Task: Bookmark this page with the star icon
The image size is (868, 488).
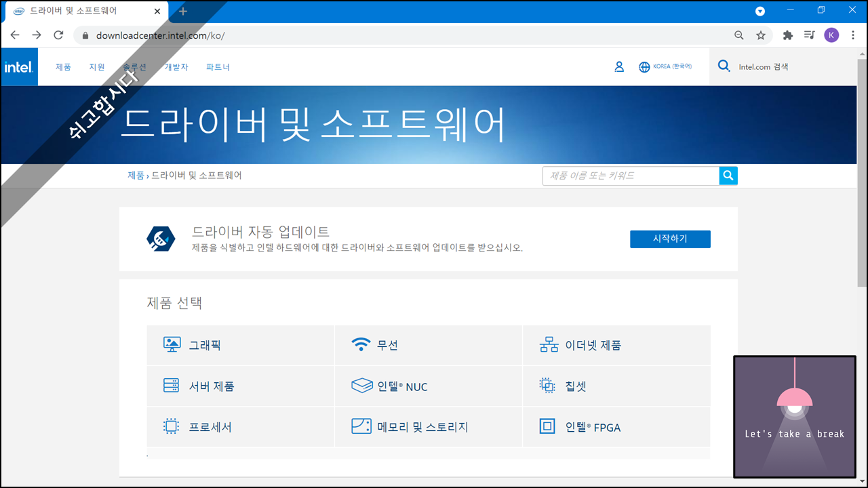Action: point(761,35)
